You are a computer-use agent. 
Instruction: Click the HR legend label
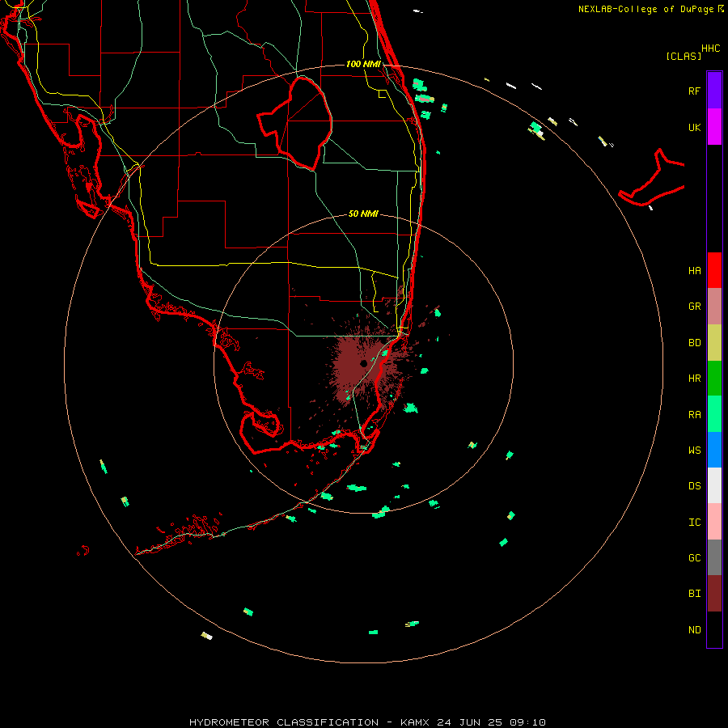[x=694, y=379]
